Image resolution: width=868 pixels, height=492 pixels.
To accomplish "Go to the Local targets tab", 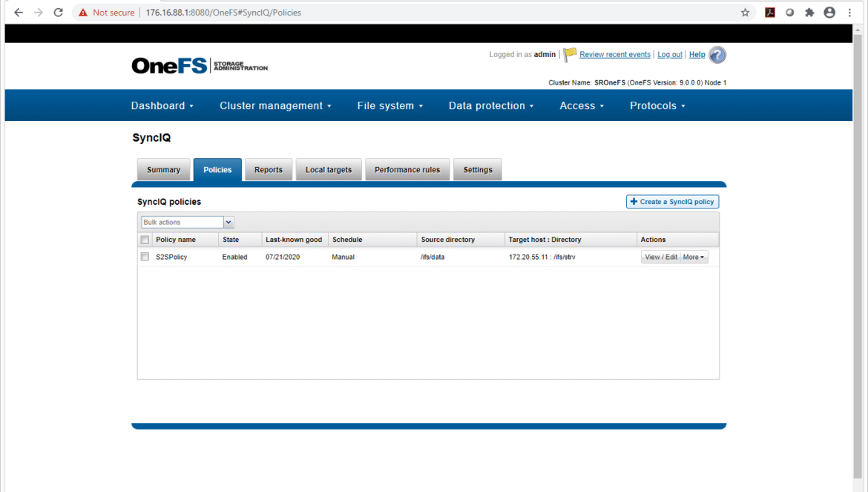I will pos(328,170).
